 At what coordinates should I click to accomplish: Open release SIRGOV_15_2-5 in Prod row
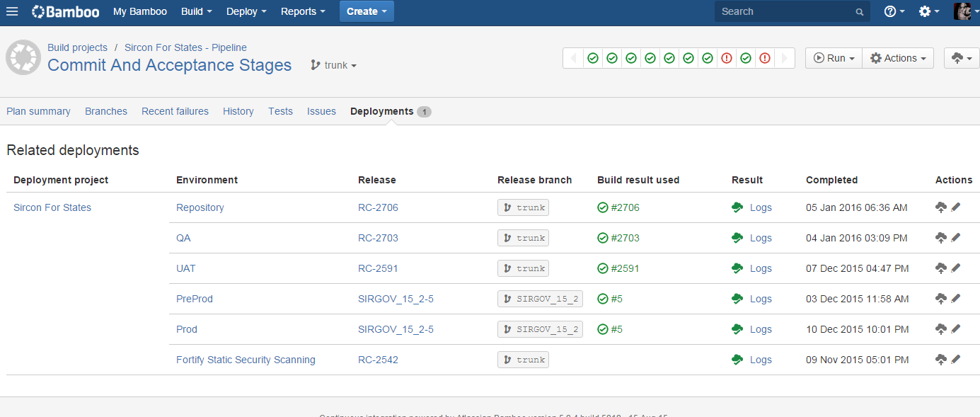point(396,329)
